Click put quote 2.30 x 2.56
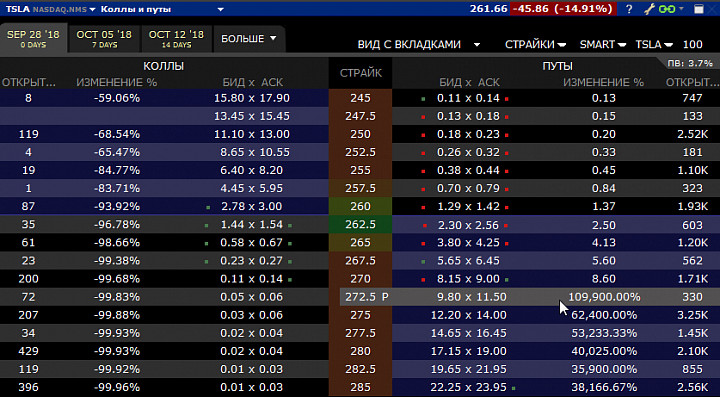The width and height of the screenshot is (720, 397). (468, 224)
